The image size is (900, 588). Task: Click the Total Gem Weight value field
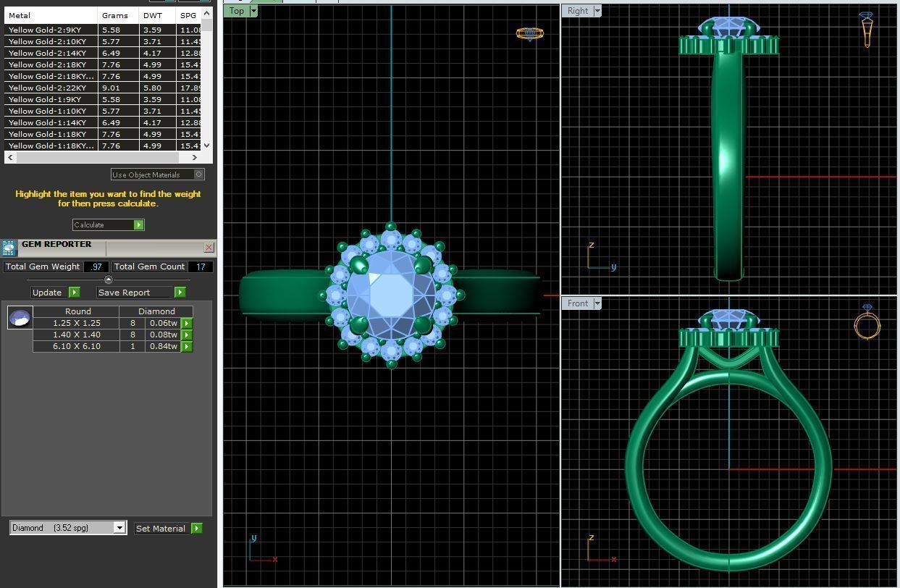pos(96,266)
